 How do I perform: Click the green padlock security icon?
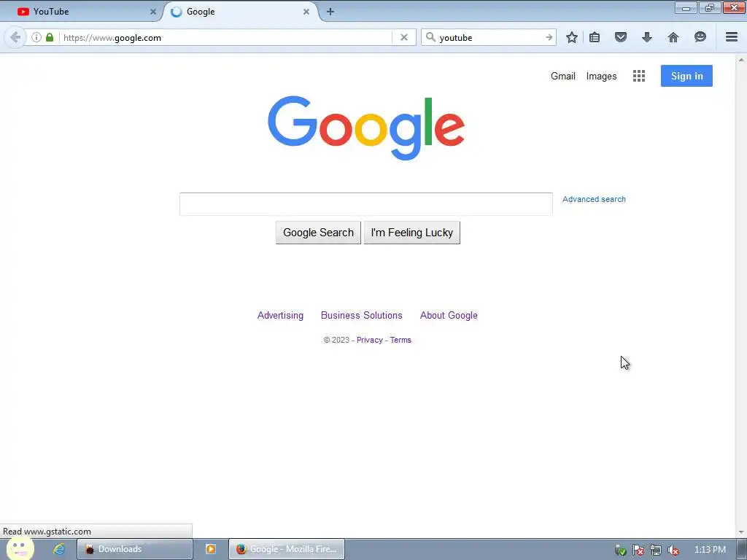[x=50, y=37]
